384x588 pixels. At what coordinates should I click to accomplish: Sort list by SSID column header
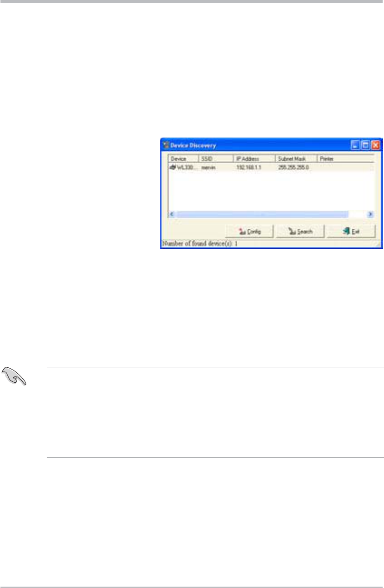216,159
